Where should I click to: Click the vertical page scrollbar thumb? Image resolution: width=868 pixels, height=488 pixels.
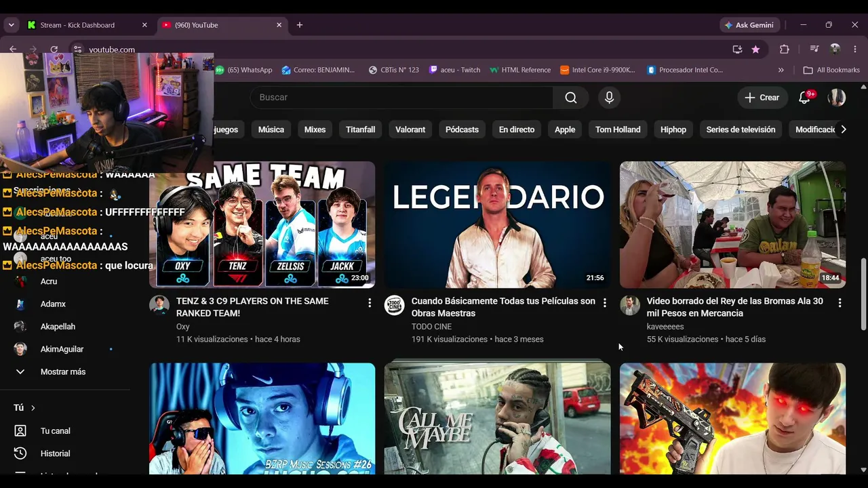click(863, 293)
